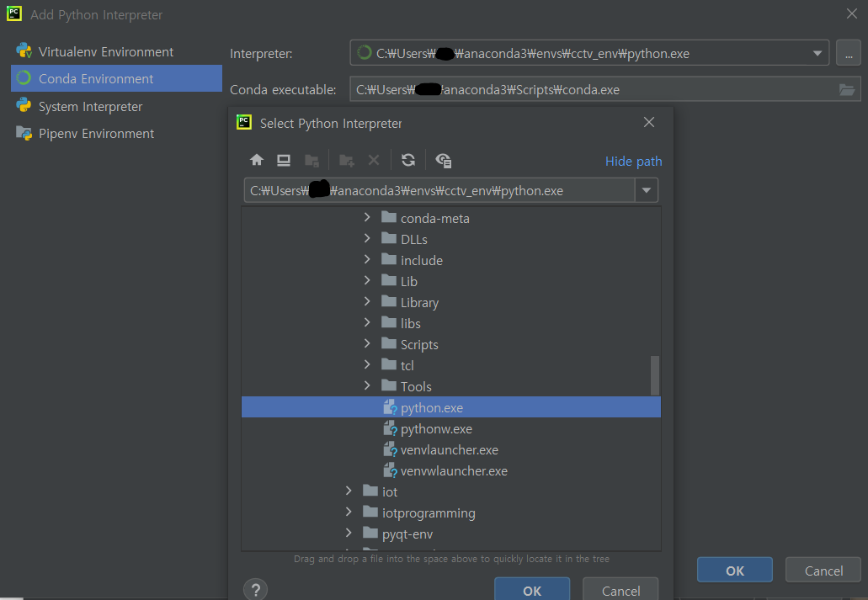Expand the conda-meta folder
868x600 pixels.
point(367,218)
